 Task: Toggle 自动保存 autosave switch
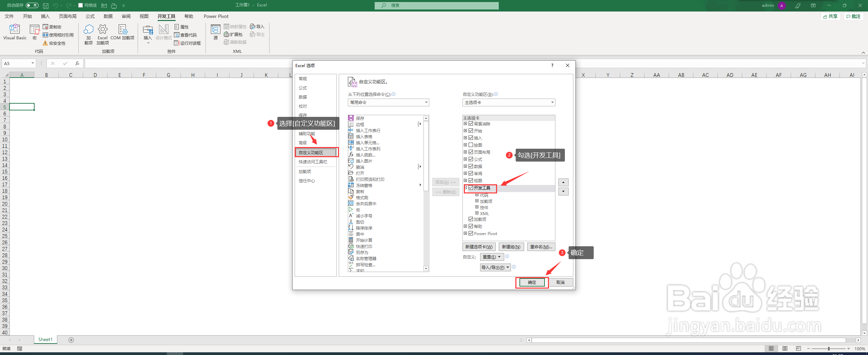click(x=32, y=5)
